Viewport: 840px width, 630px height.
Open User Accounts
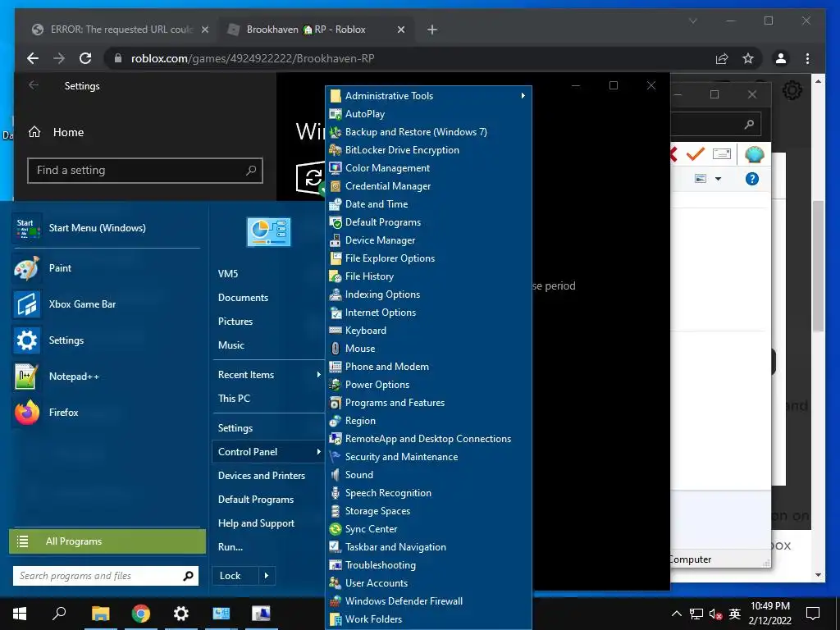[x=428, y=583]
